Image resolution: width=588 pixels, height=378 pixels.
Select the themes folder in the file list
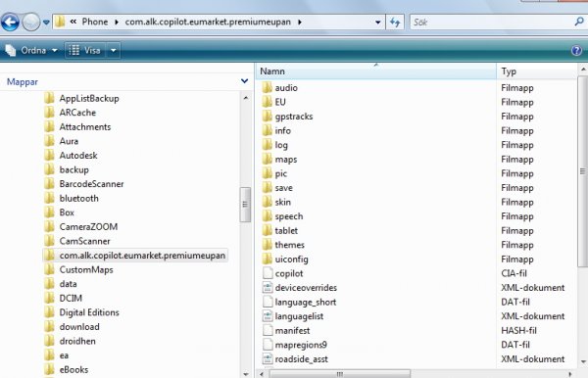coord(289,245)
